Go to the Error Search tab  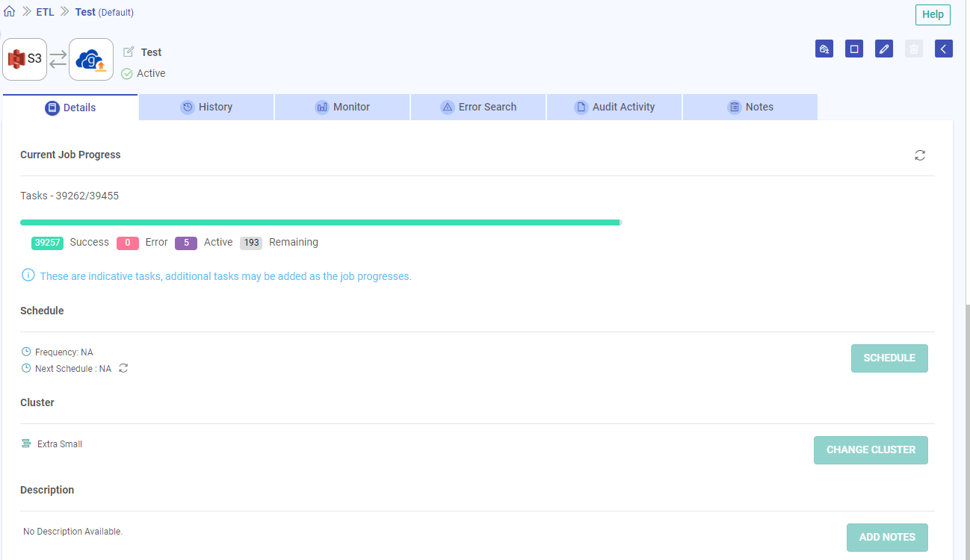[x=478, y=107]
